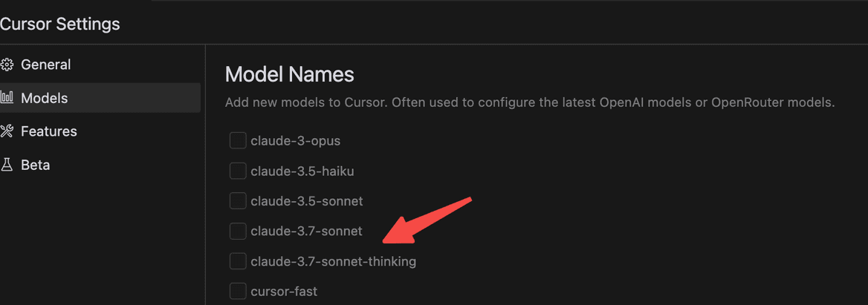Click the Model Names heading
This screenshot has width=868, height=305.
[x=290, y=75]
